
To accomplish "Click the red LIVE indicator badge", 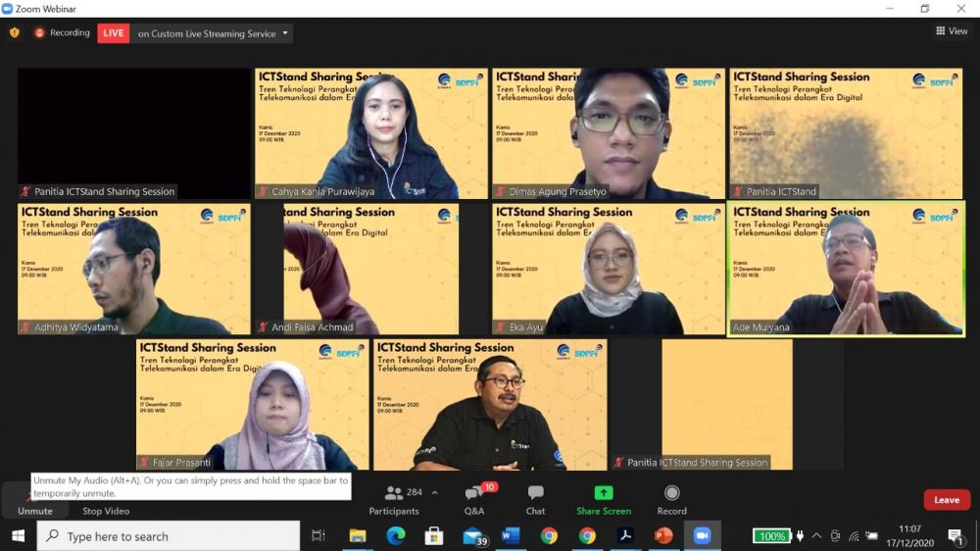I will pos(114,33).
